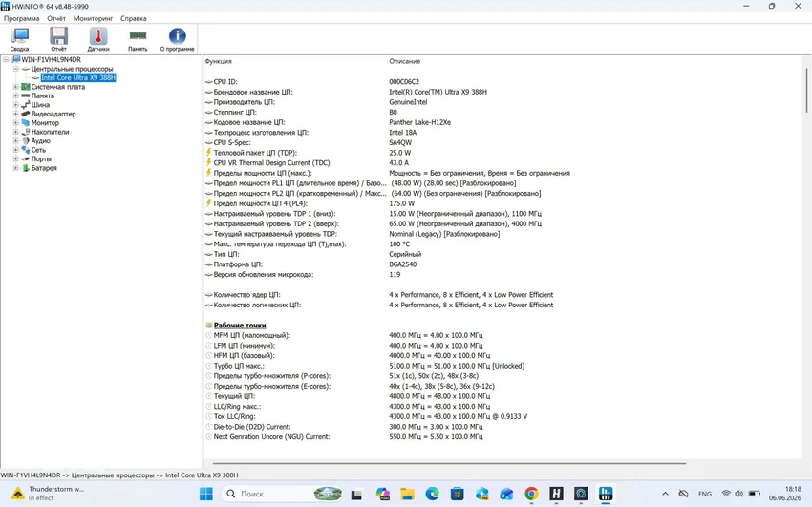The height and width of the screenshot is (507, 812).
Task: Click the Описание column header
Action: click(404, 61)
